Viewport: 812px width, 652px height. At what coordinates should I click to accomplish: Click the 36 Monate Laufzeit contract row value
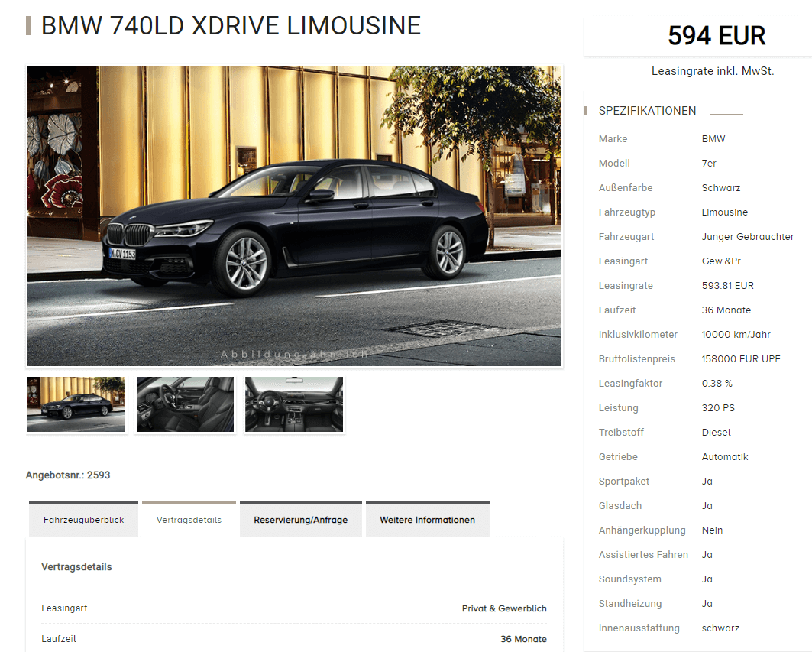pyautogui.click(x=523, y=639)
